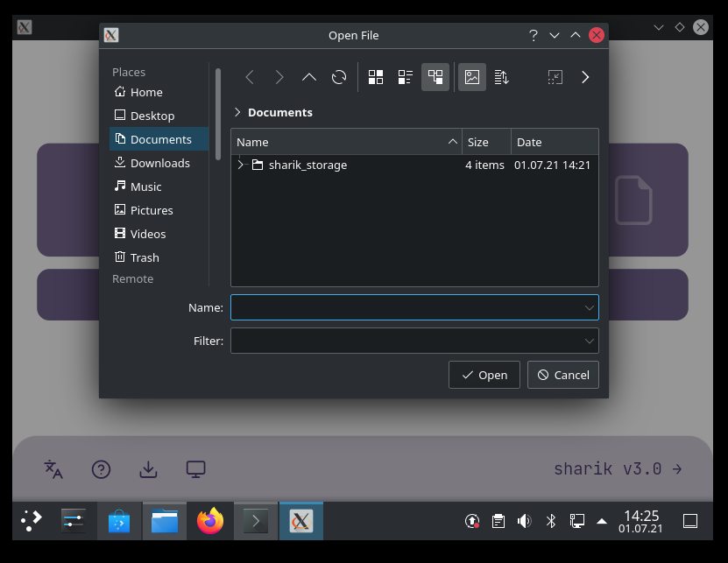Open Trash in Places
Image resolution: width=728 pixels, height=563 pixels.
point(159,257)
